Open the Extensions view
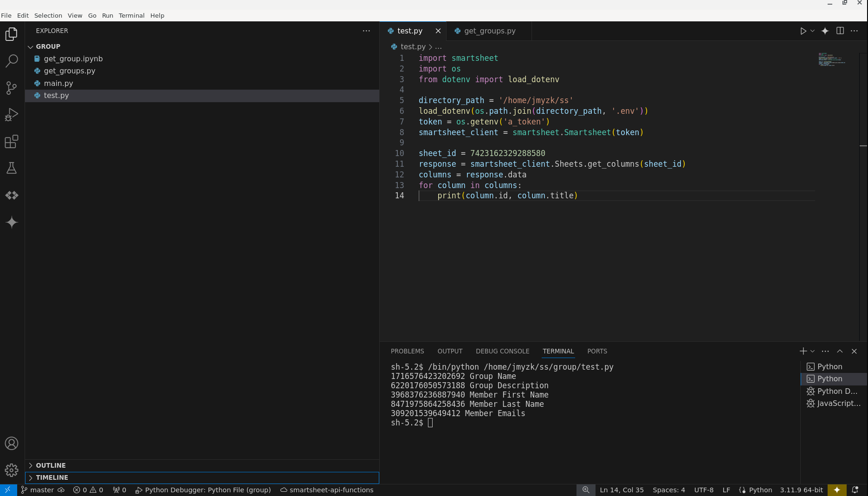This screenshot has width=868, height=496. point(12,142)
